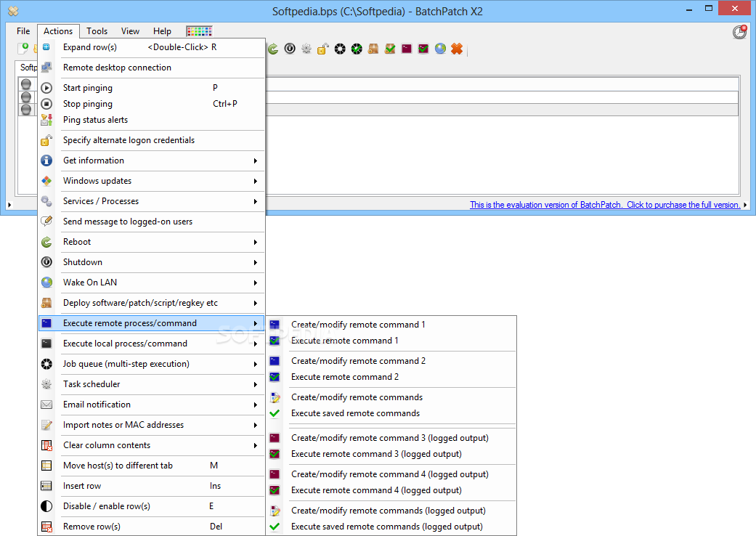Select Execute remote command 4 (logged output)
The height and width of the screenshot is (536, 756).
click(391, 490)
